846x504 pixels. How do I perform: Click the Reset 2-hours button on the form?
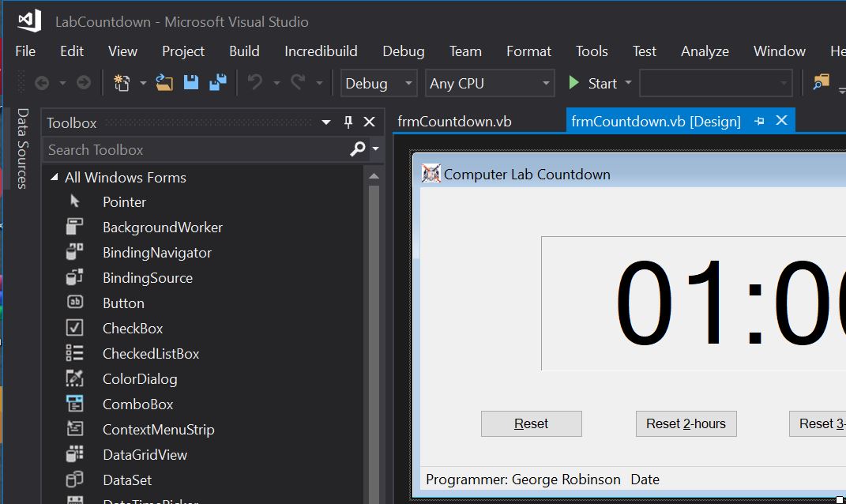point(686,423)
